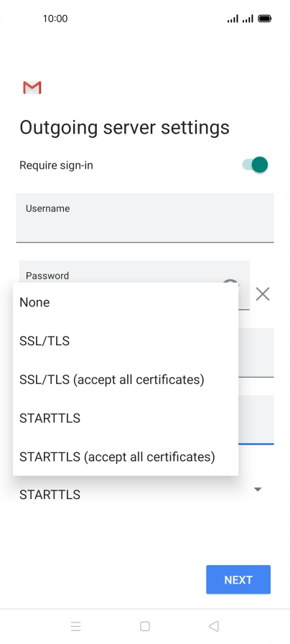Disable the Require sign-in switch
The image size is (290, 644).
pos(255,165)
